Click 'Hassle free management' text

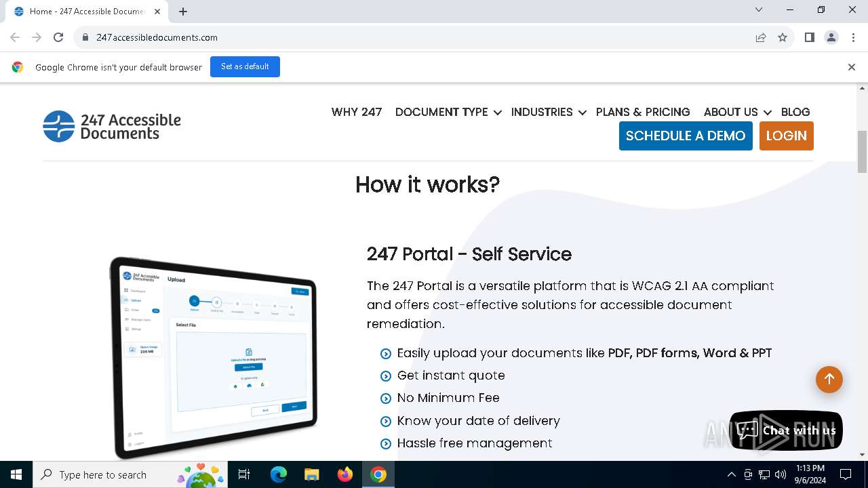point(475,443)
